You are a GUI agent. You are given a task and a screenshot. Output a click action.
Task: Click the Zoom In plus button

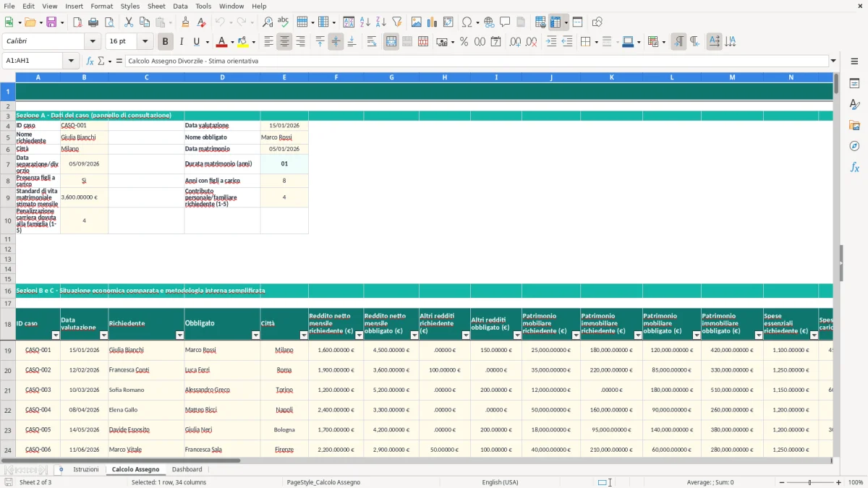tap(838, 482)
